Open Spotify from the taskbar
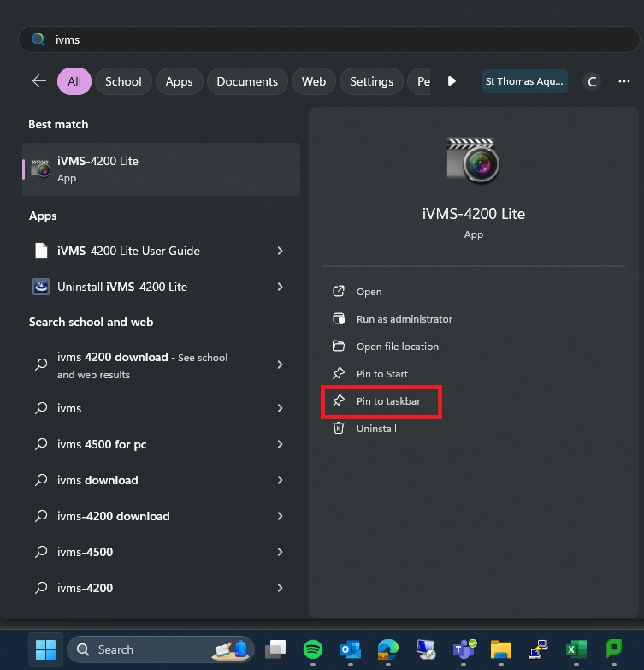Viewport: 644px width, 670px height. click(313, 649)
